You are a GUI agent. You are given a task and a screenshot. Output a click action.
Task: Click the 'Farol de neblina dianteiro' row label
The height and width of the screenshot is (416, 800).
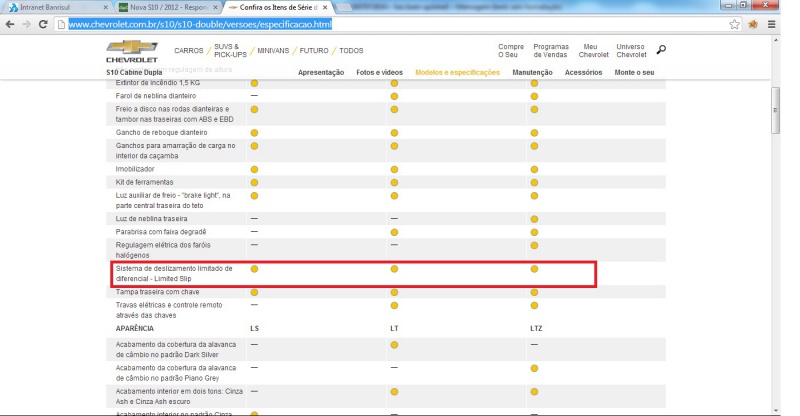coord(156,96)
